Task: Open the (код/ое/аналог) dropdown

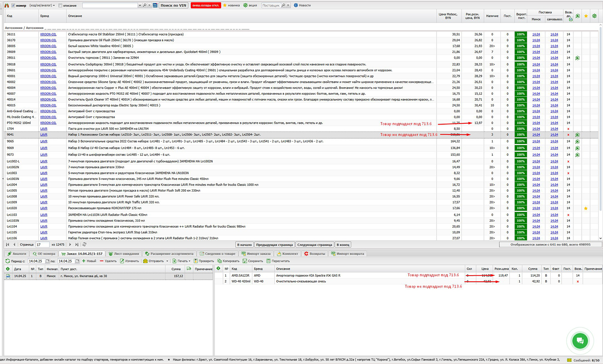Action: (42, 5)
